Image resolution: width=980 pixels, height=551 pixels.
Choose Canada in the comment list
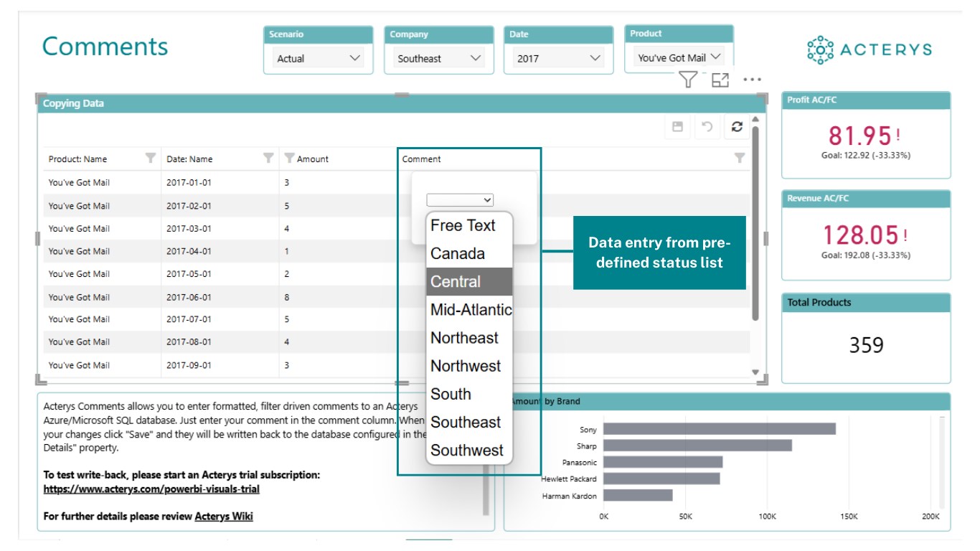pyautogui.click(x=469, y=253)
